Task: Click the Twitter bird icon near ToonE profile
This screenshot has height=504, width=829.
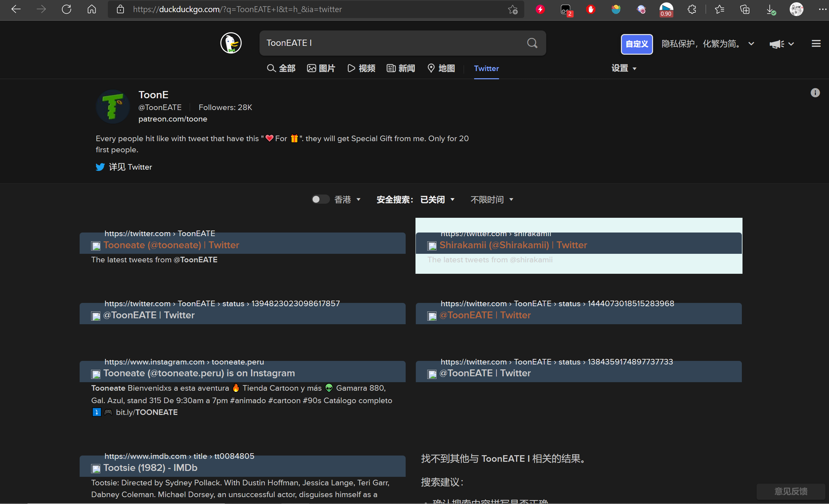Action: tap(100, 167)
